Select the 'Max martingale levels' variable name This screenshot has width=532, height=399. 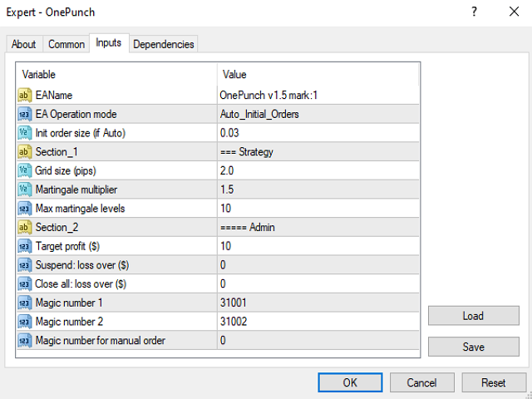pyautogui.click(x=81, y=209)
